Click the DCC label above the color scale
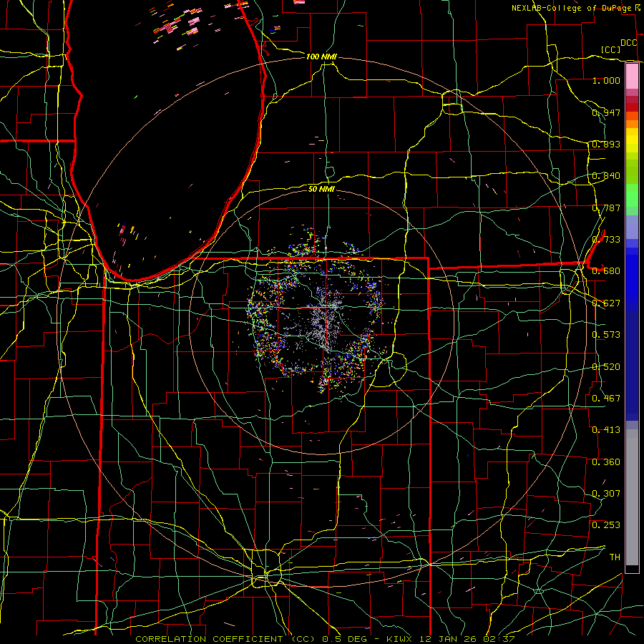The width and height of the screenshot is (644, 644). [629, 42]
